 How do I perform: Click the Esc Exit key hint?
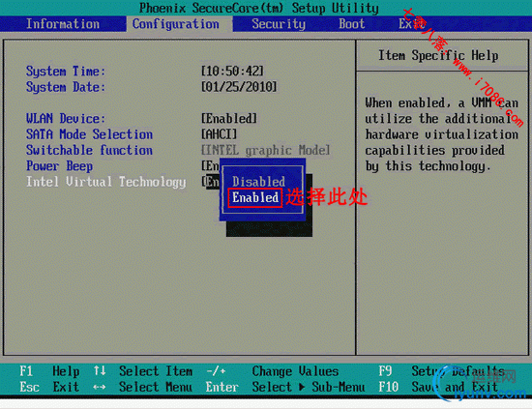click(x=49, y=387)
